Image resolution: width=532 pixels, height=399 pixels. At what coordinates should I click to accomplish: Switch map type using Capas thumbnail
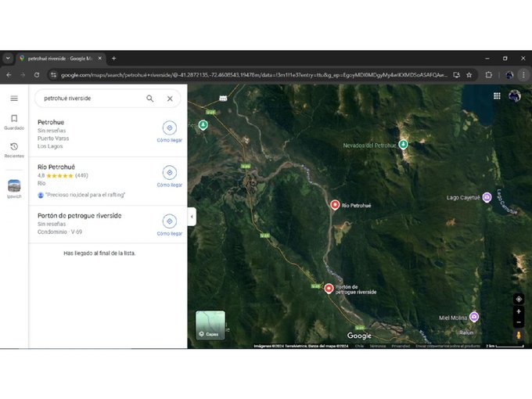[210, 325]
